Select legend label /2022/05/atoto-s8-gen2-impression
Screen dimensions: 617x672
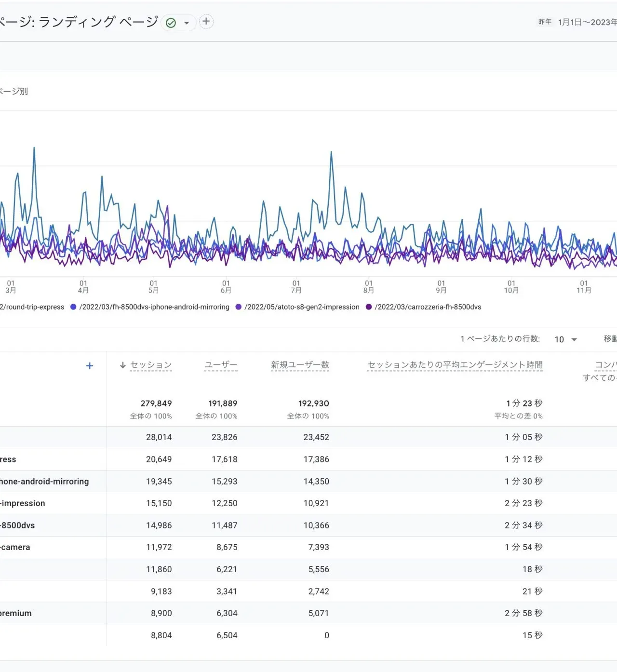(302, 307)
